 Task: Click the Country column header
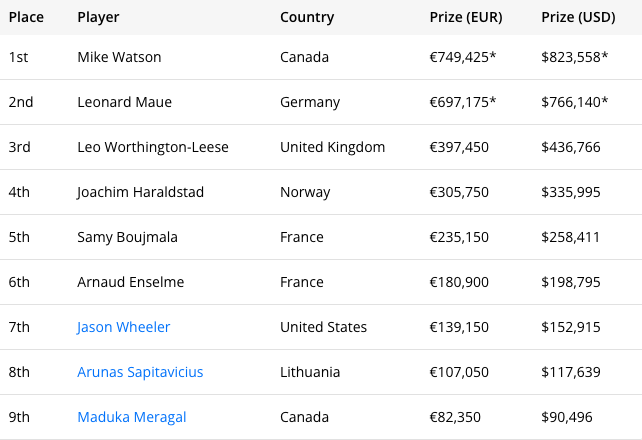click(307, 17)
